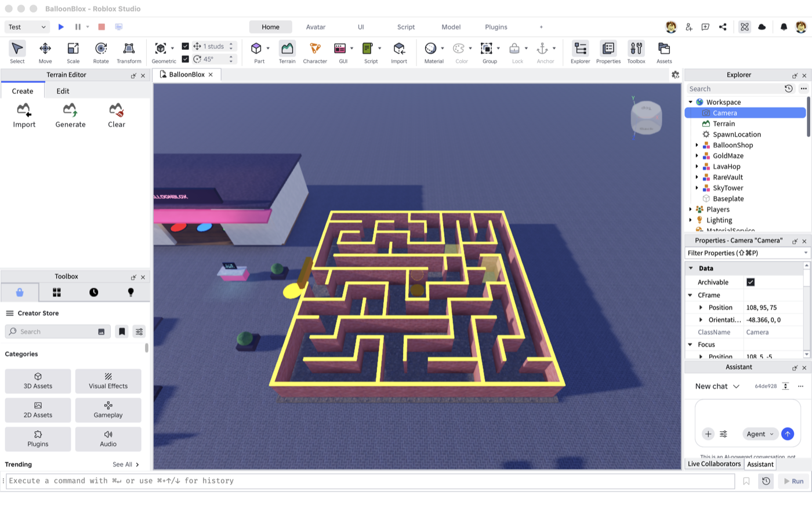Screen dimensions: 812x509
Task: Switch to the Model ribbon tab
Action: [451, 27]
